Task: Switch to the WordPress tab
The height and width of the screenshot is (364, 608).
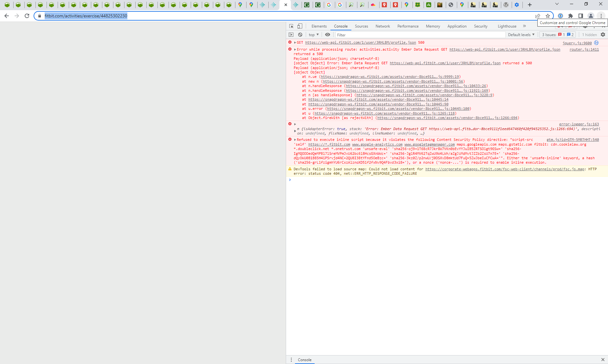Action: pos(506,5)
